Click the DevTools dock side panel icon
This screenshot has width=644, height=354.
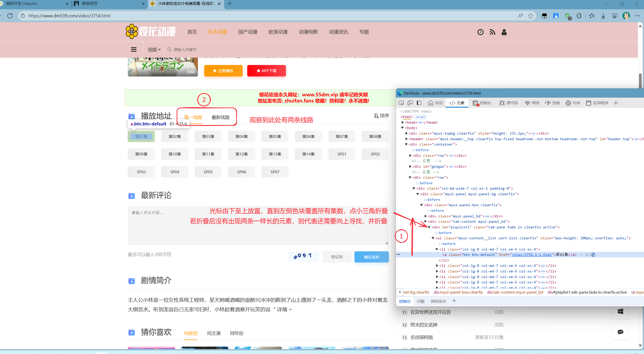(x=419, y=103)
